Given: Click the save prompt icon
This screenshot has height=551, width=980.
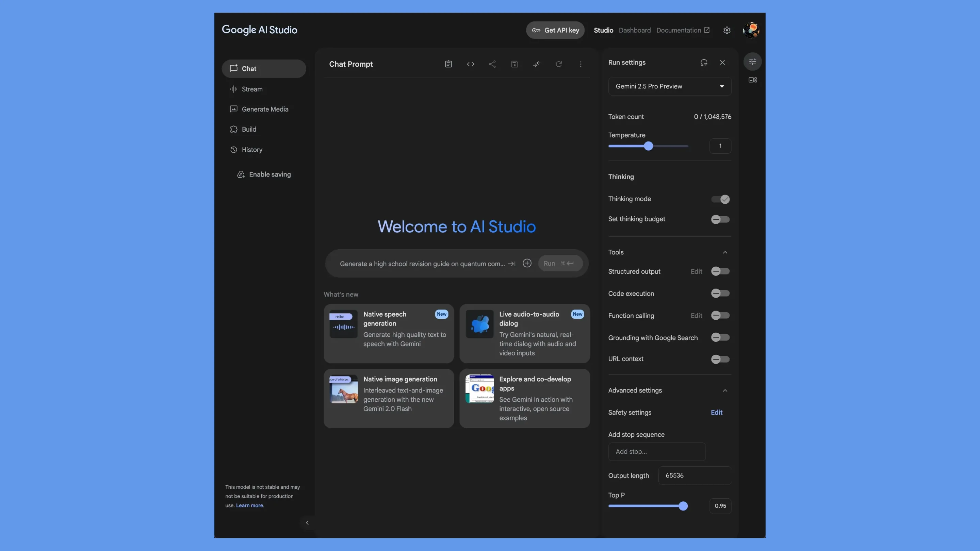Looking at the screenshot, I should [514, 64].
